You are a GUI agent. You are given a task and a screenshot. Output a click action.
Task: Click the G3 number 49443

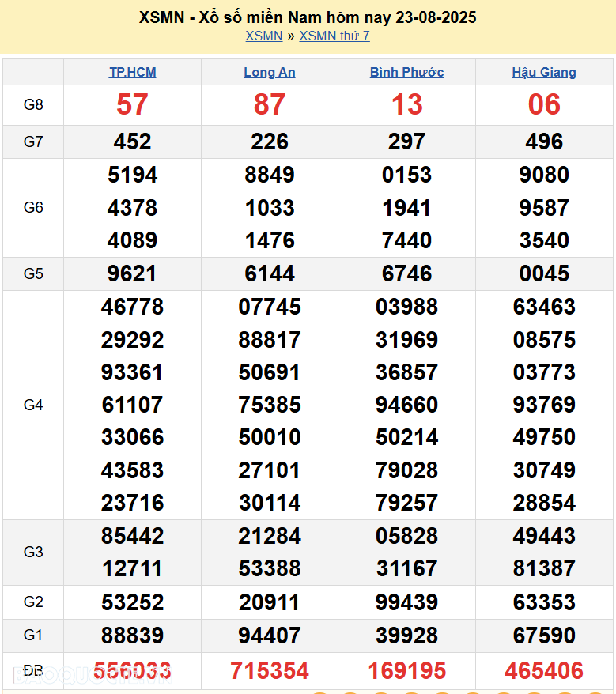[x=544, y=536]
